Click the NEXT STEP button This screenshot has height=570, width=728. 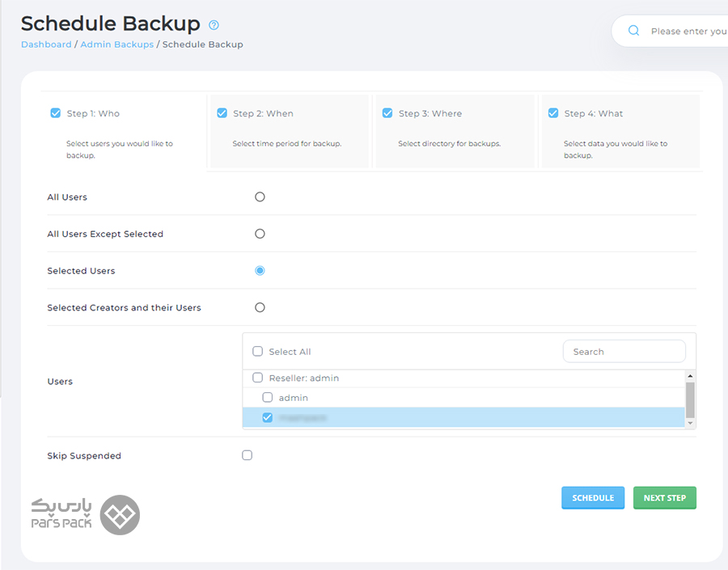(664, 497)
